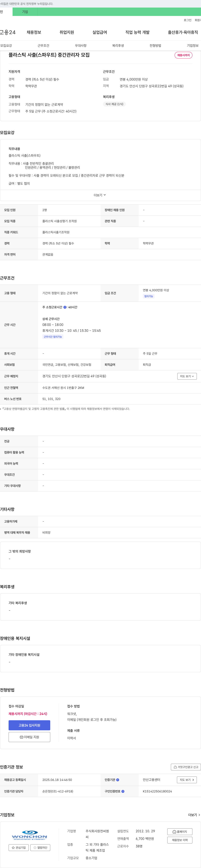Click the job title 플라스틱 사출(스파우트) 중간관리자 모집
This screenshot has height=868, width=201.
pyautogui.click(x=49, y=55)
